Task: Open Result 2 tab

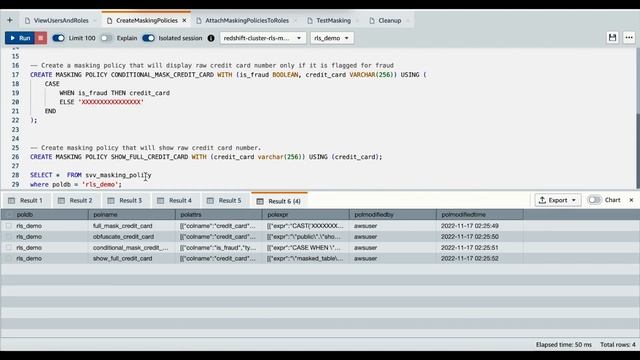Action: click(76, 200)
